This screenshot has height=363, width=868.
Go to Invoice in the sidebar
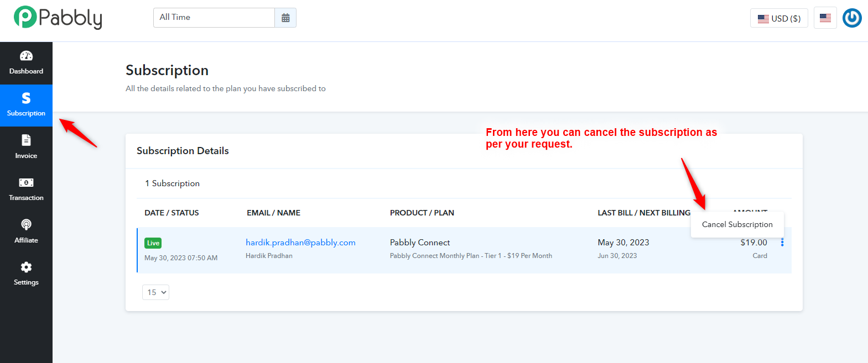point(26,148)
